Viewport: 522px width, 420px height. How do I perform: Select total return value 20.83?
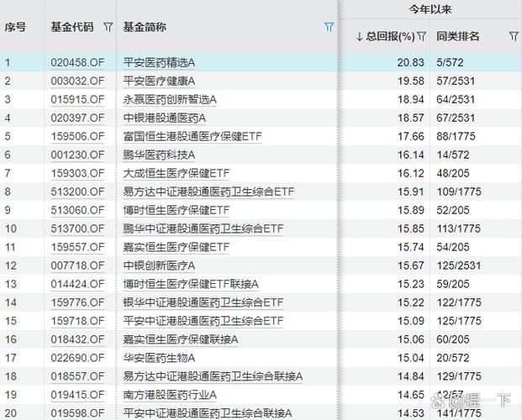pos(411,62)
